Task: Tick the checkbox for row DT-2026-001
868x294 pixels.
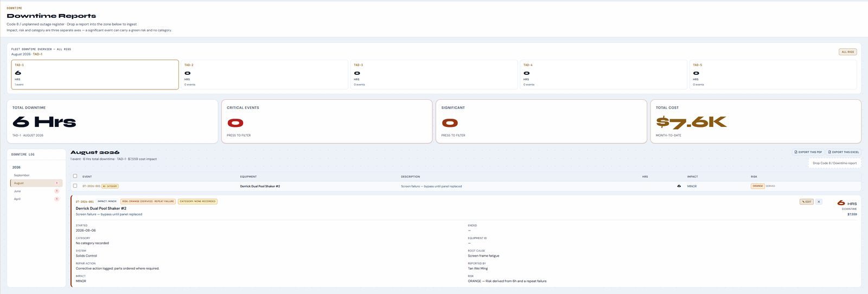Action: click(x=75, y=186)
